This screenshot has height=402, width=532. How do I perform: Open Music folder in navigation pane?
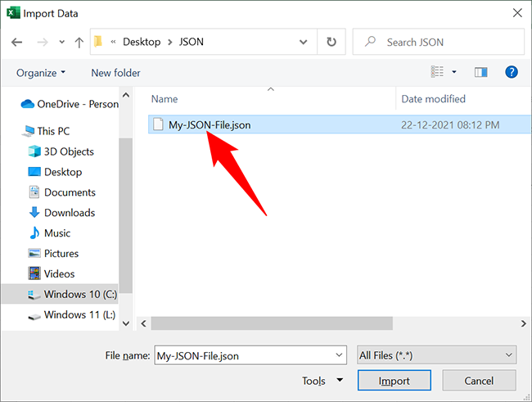(57, 233)
